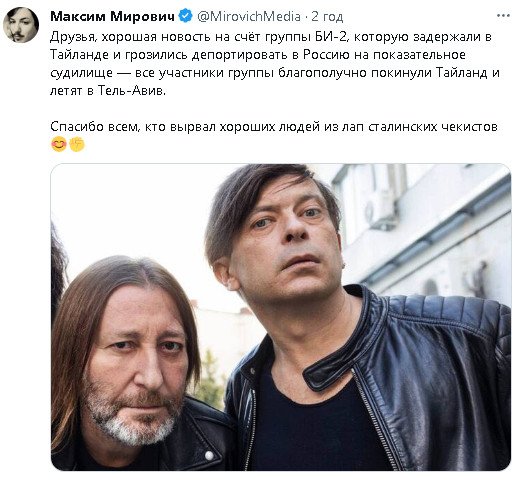
Task: Click the dark-haired man in the leather jacket
Action: tap(336, 319)
